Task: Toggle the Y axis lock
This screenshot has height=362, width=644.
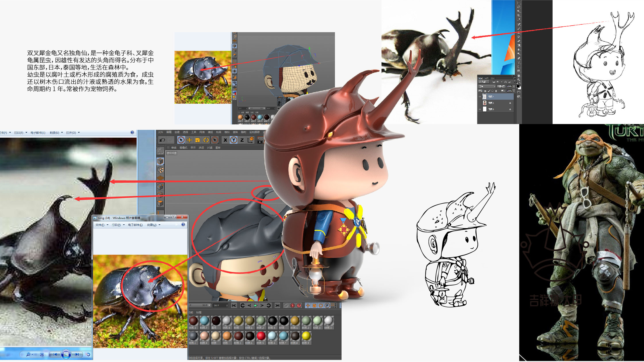Action: [233, 140]
